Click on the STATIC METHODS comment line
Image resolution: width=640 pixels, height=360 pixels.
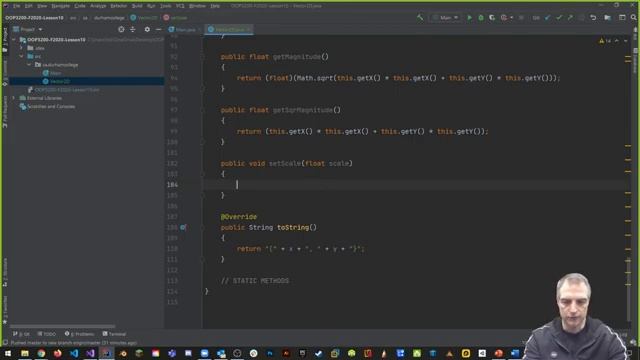click(x=255, y=281)
